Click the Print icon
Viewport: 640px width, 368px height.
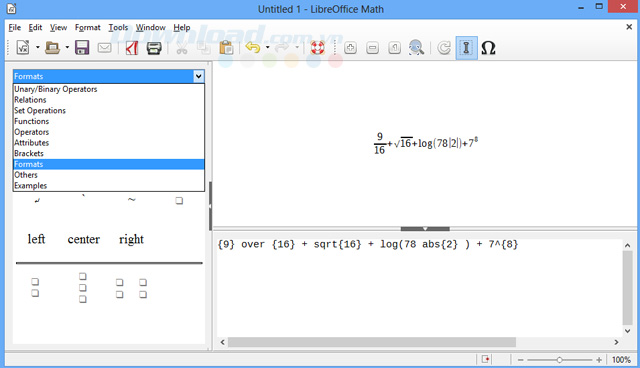[x=154, y=48]
